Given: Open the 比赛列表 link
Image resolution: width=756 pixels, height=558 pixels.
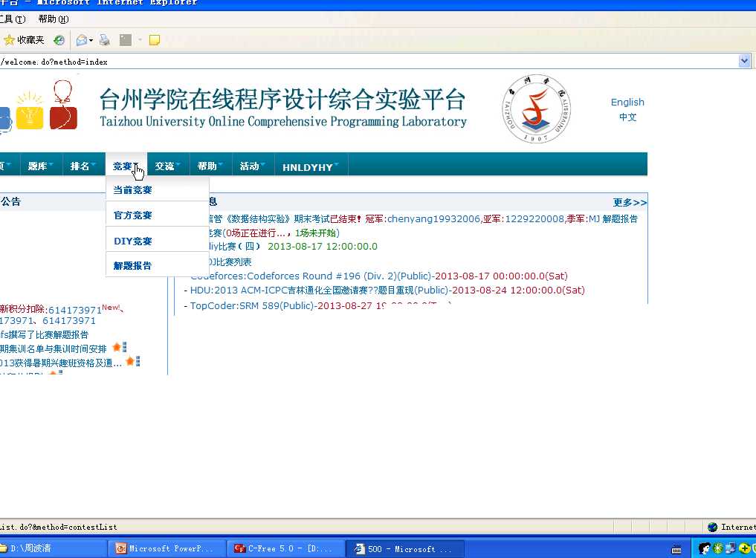Looking at the screenshot, I should tap(230, 262).
